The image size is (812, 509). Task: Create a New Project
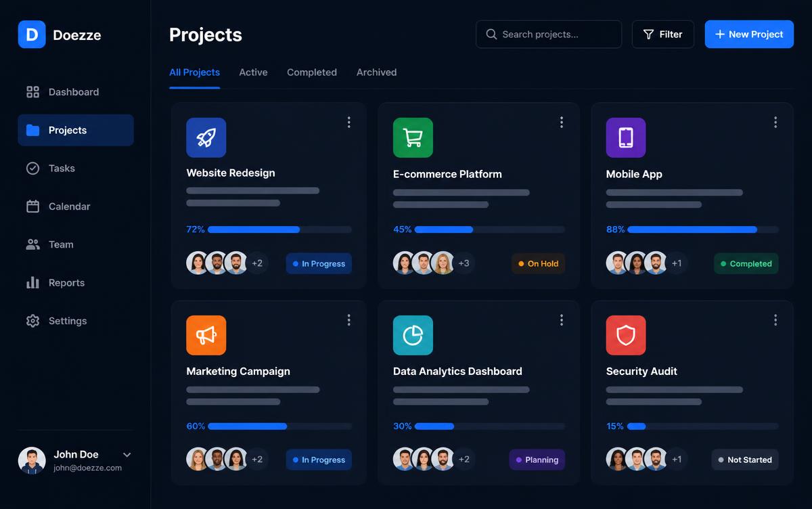pyautogui.click(x=749, y=35)
